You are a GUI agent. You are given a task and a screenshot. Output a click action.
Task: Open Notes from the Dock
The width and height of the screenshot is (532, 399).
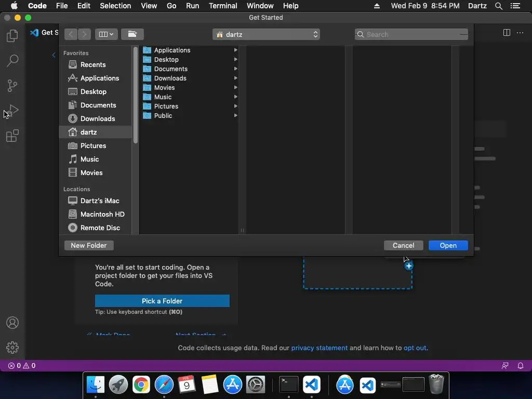pos(210,385)
